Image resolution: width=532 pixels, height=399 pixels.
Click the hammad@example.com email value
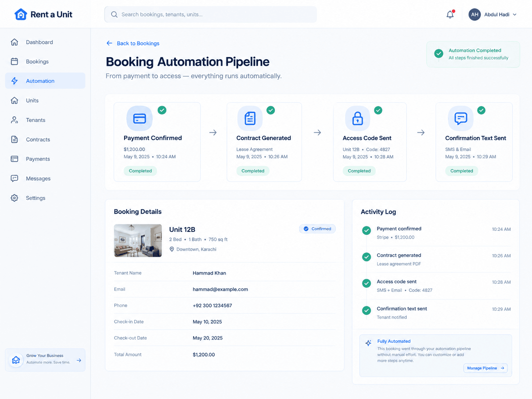click(x=220, y=290)
